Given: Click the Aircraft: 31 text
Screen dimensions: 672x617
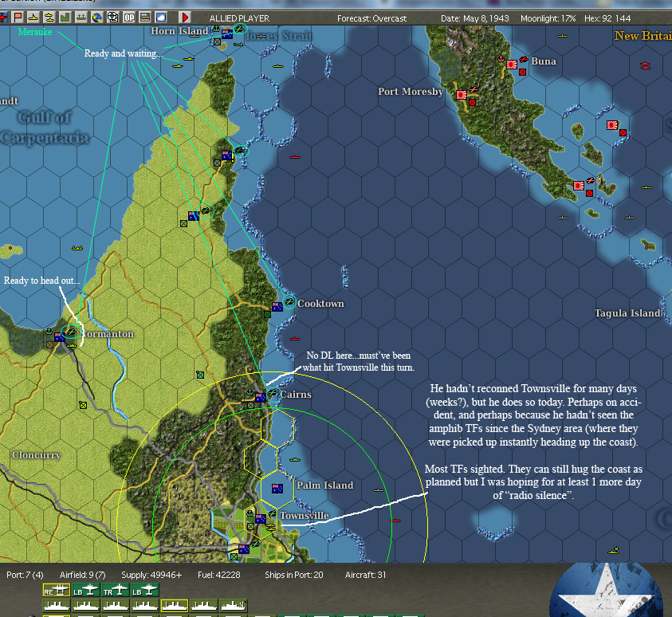Looking at the screenshot, I should point(365,575).
